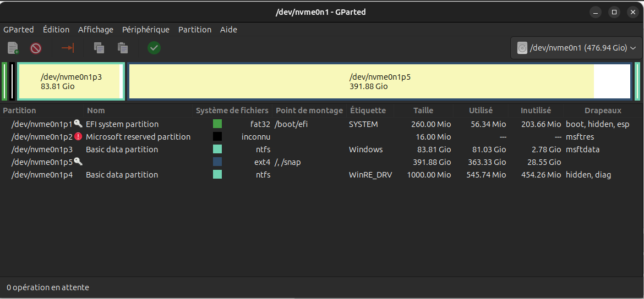Viewport: 644px width, 299px height.
Task: Click the 'SYSTEM' label cell
Action: pos(363,124)
